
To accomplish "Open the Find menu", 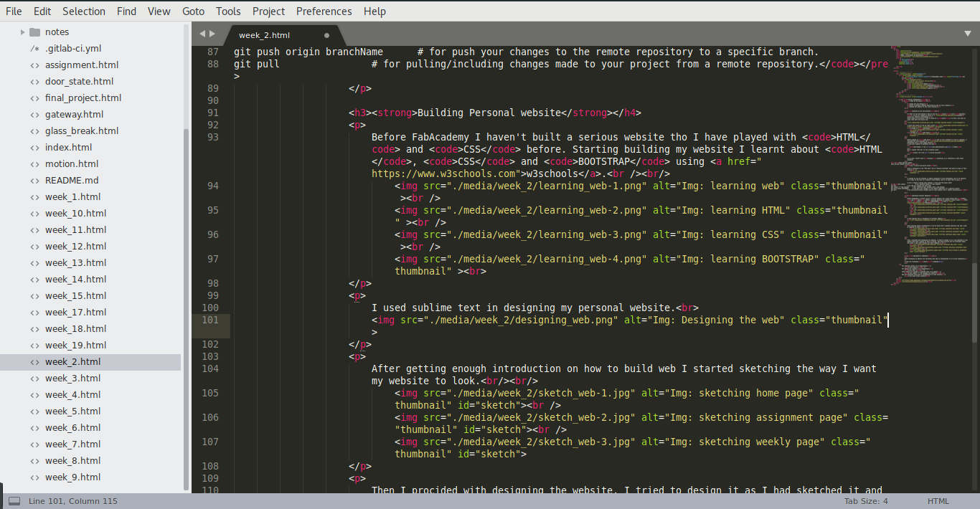I will point(126,11).
